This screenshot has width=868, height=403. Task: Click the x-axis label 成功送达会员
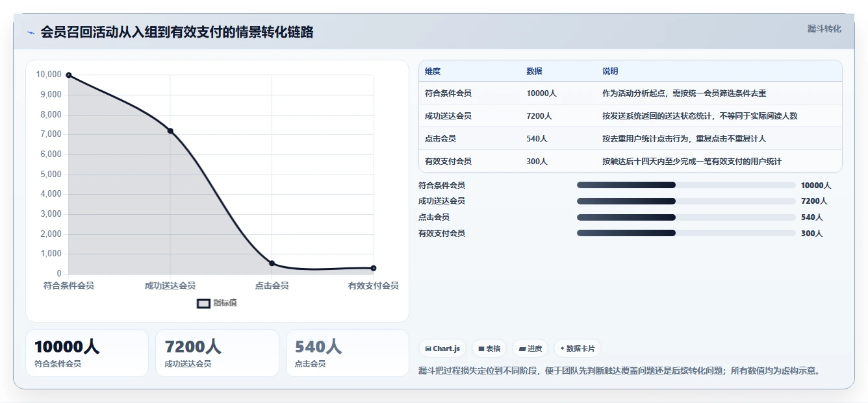170,286
